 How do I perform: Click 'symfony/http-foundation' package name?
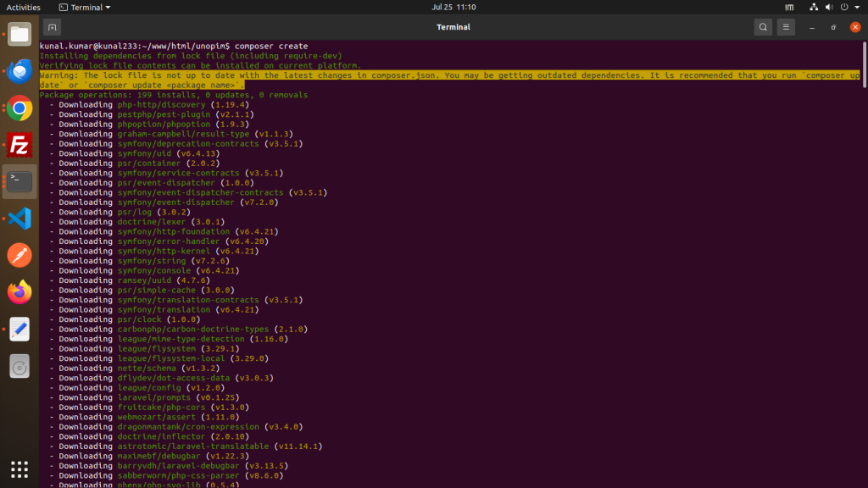(173, 231)
